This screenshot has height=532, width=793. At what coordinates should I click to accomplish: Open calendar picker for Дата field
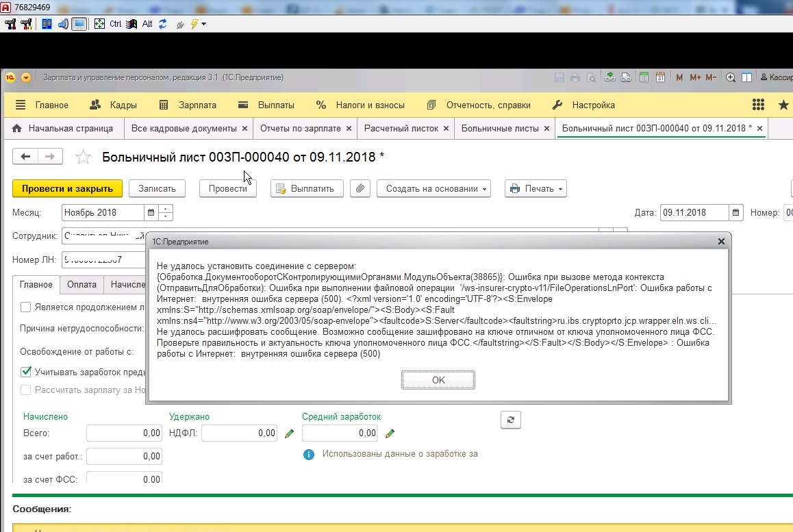point(736,213)
